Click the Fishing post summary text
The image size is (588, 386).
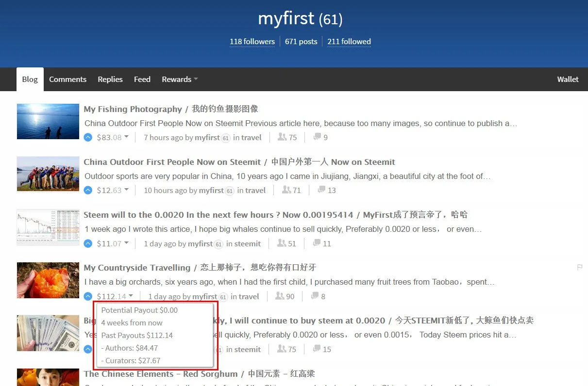(301, 123)
